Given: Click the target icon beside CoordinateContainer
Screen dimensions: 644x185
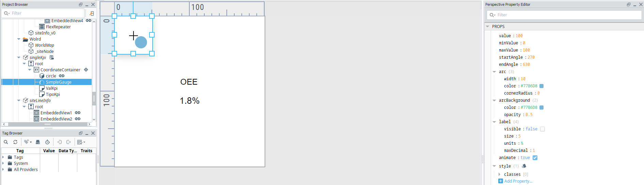Looking at the screenshot, I should pos(86,70).
